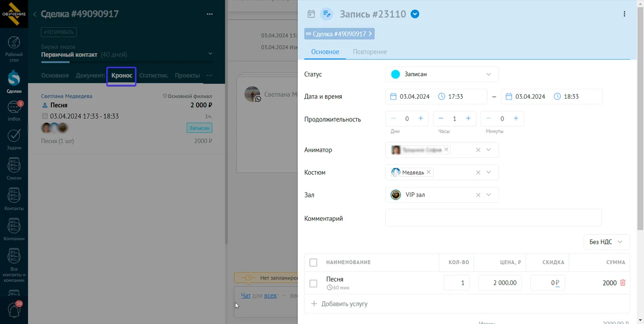Switch to the Повторение tab
The image size is (644, 324).
point(370,52)
